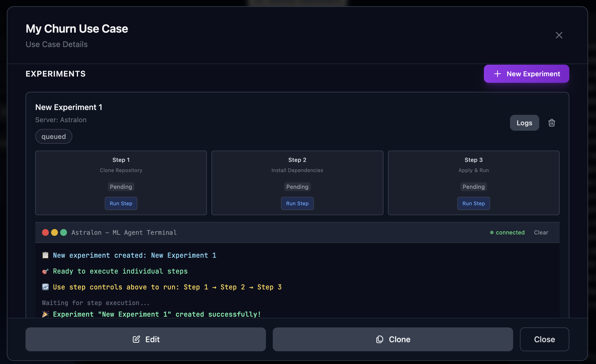Expand the New Experiment 1 panel header
Image resolution: width=596 pixels, height=364 pixels.
point(69,107)
